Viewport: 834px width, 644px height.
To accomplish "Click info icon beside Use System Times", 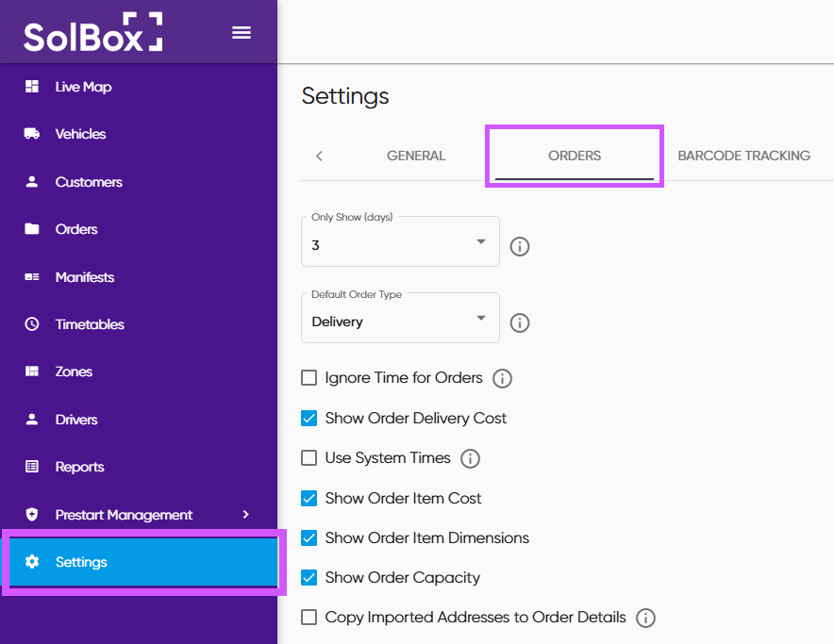I will pos(470,459).
